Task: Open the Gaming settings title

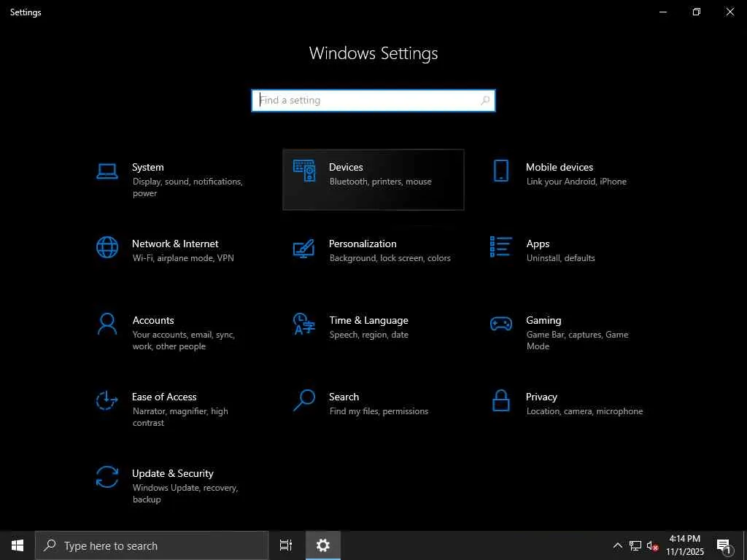Action: click(x=543, y=321)
